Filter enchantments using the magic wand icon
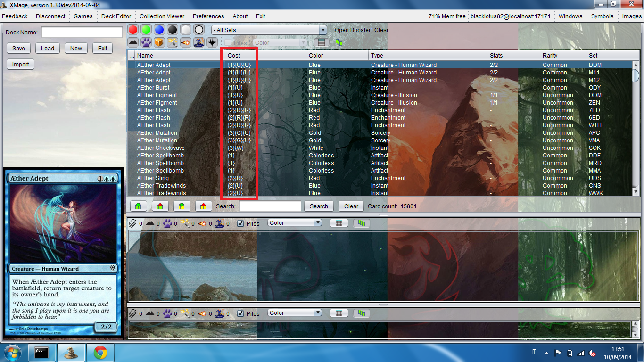The height and width of the screenshot is (362, 644). [x=173, y=42]
